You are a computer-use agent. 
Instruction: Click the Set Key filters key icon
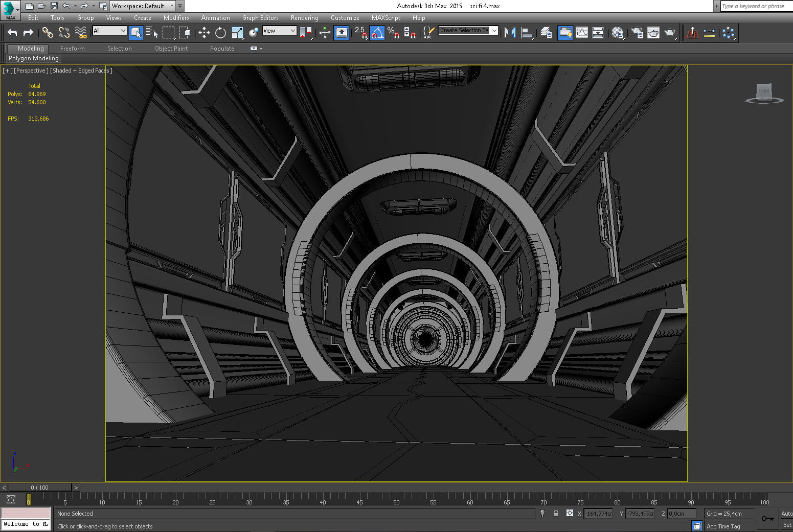point(767,519)
